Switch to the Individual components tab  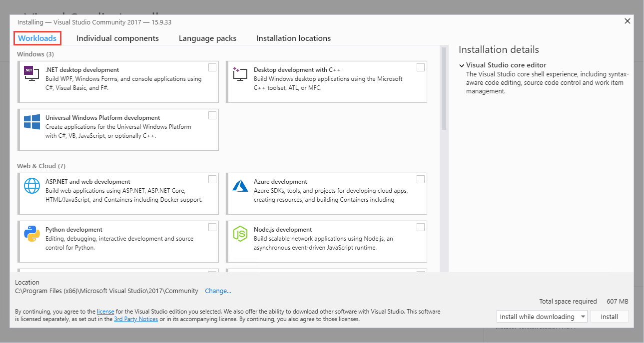pyautogui.click(x=117, y=38)
